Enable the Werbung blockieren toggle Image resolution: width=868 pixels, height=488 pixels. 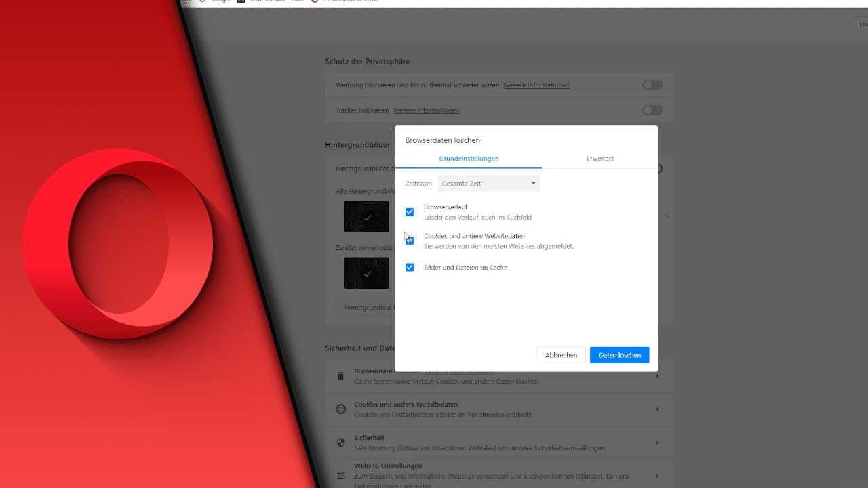652,85
